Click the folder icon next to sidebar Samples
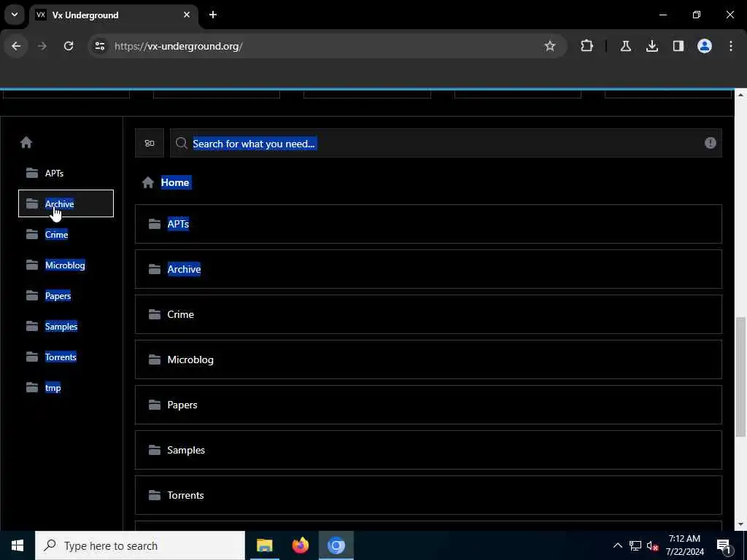The image size is (747, 560). [32, 326]
